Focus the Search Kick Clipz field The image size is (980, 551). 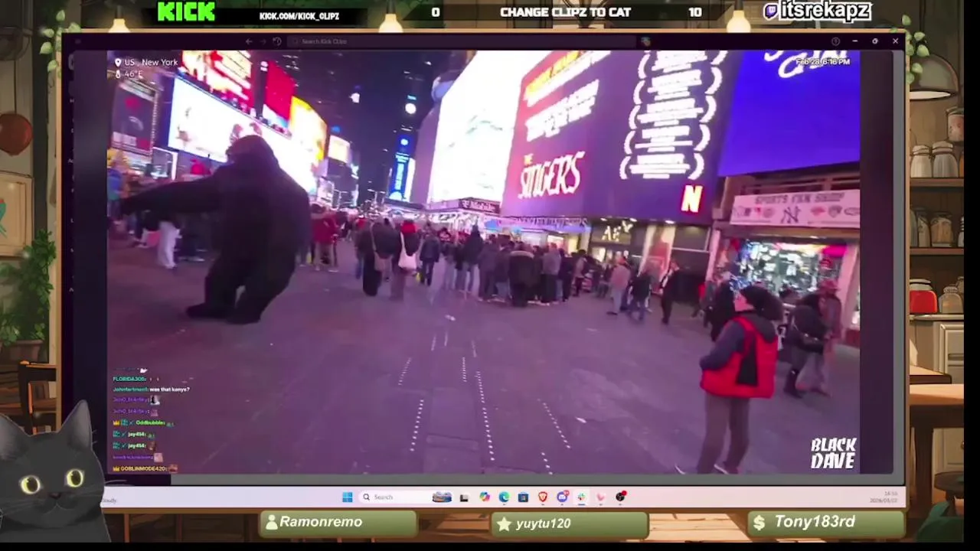tap(463, 41)
